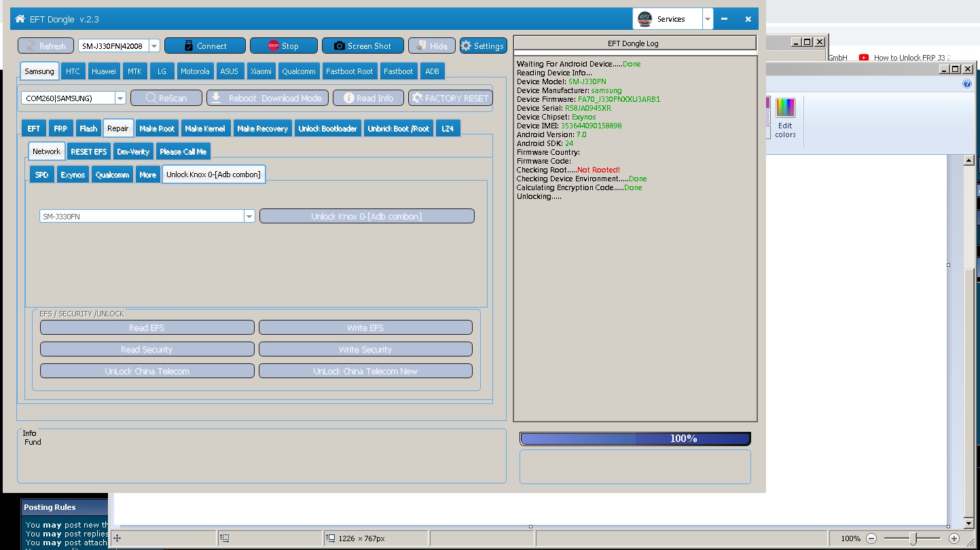Open the COM260|SAMSUNG port dropdown

click(120, 98)
